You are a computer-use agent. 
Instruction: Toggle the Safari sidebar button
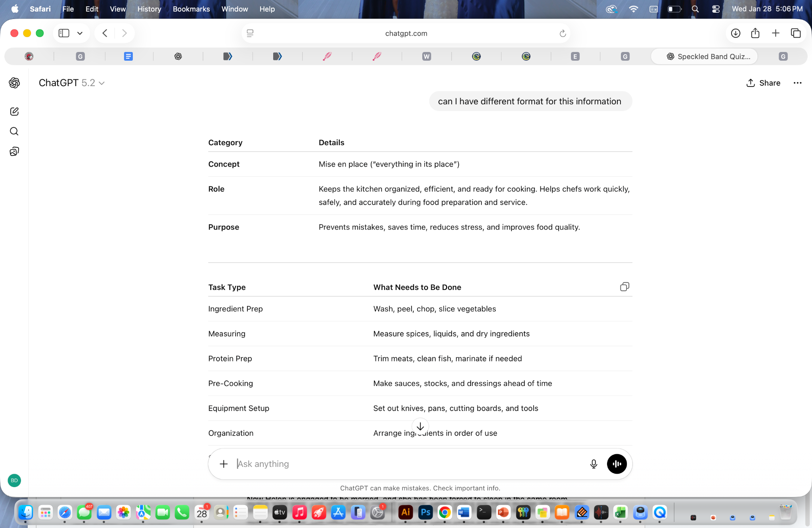(64, 33)
